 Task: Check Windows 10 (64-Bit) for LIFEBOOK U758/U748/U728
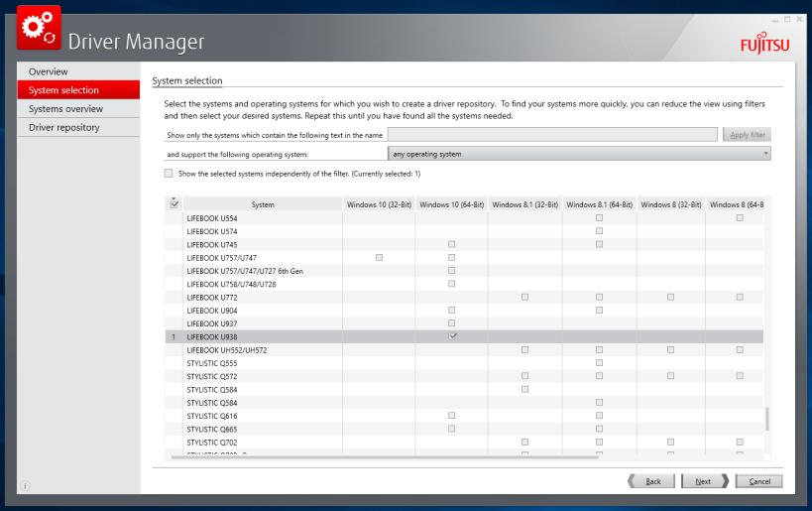[x=451, y=284]
